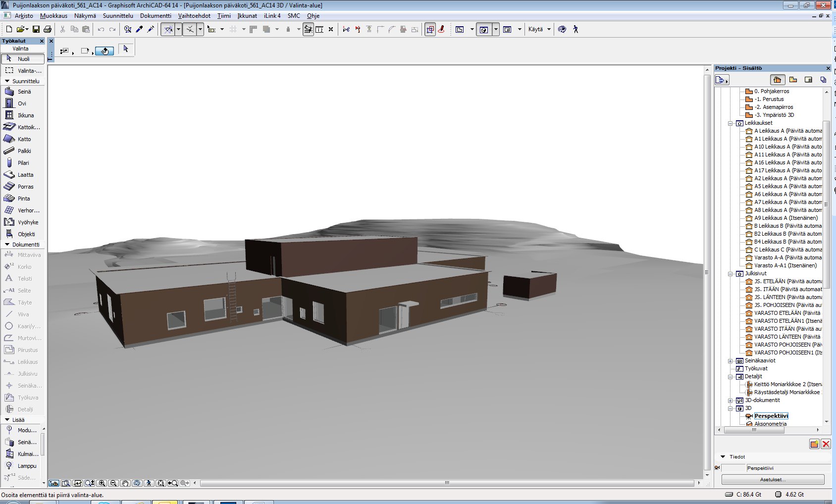
Task: Click the Perspektiivi name field in Tiedot
Action: click(788, 468)
